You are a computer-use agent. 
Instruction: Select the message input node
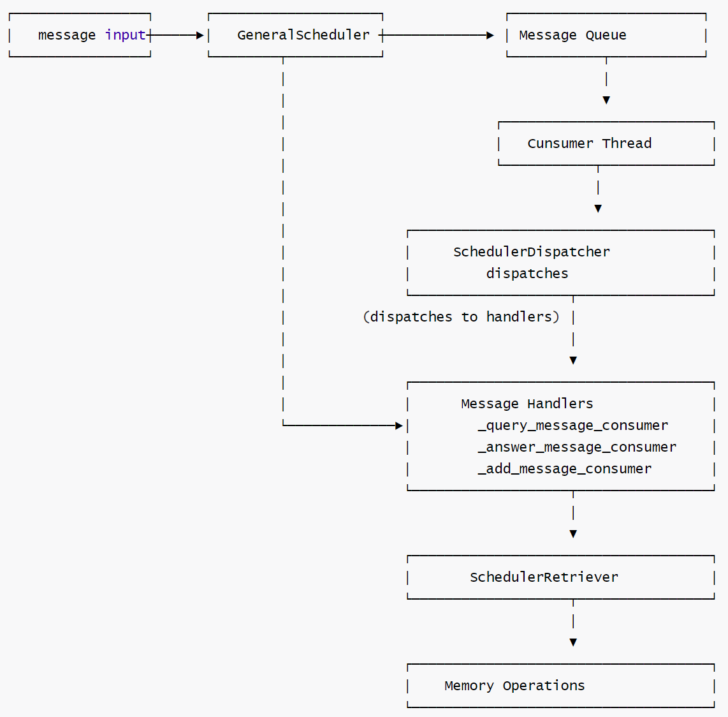(79, 35)
